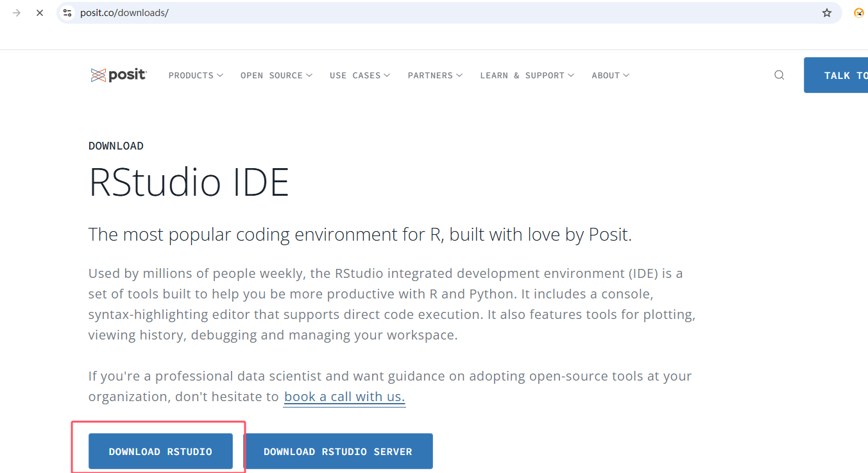Click the 'RStudio IDE' heading

click(189, 182)
